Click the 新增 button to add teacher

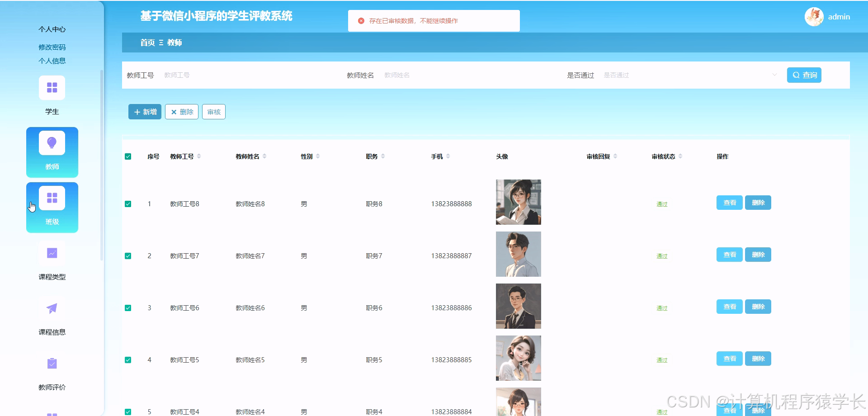(145, 112)
